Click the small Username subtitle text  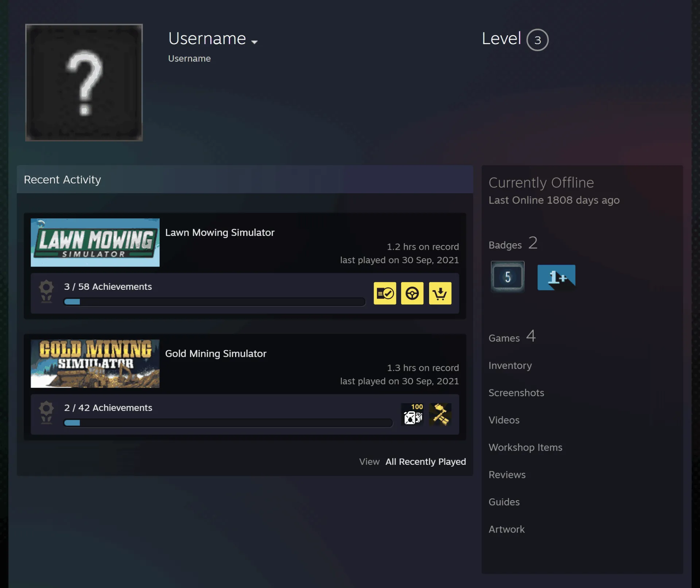[x=189, y=58]
